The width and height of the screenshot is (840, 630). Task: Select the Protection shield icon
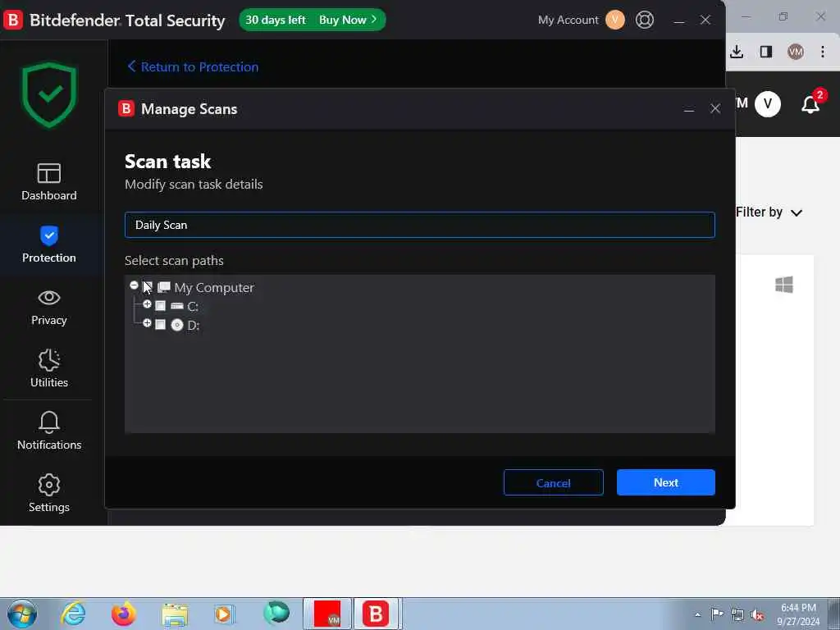(x=48, y=235)
